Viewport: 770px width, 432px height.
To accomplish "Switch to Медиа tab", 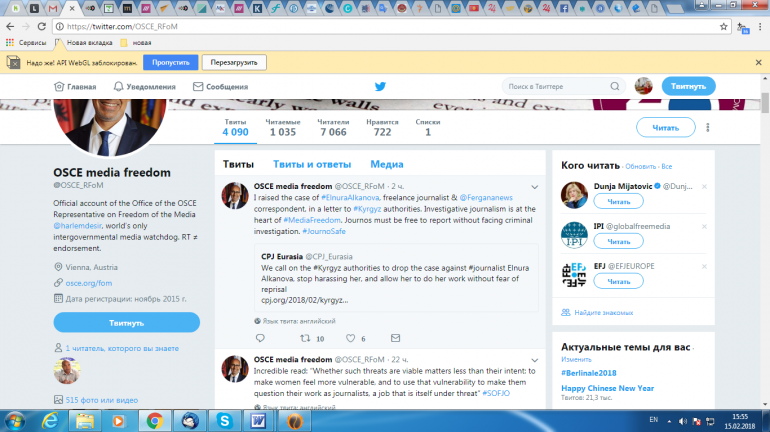I will [387, 164].
